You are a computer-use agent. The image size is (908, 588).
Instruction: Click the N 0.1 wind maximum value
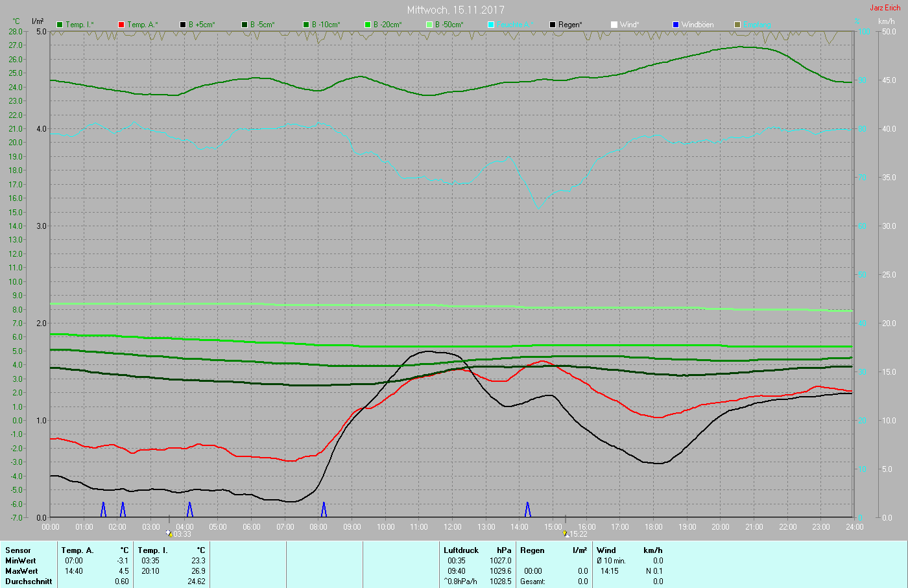(x=654, y=571)
